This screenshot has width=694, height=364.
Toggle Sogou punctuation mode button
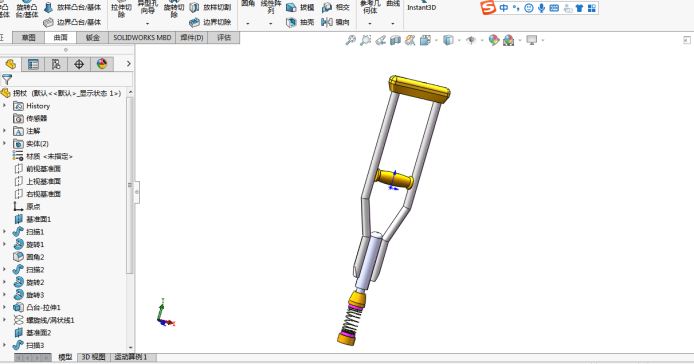click(516, 8)
